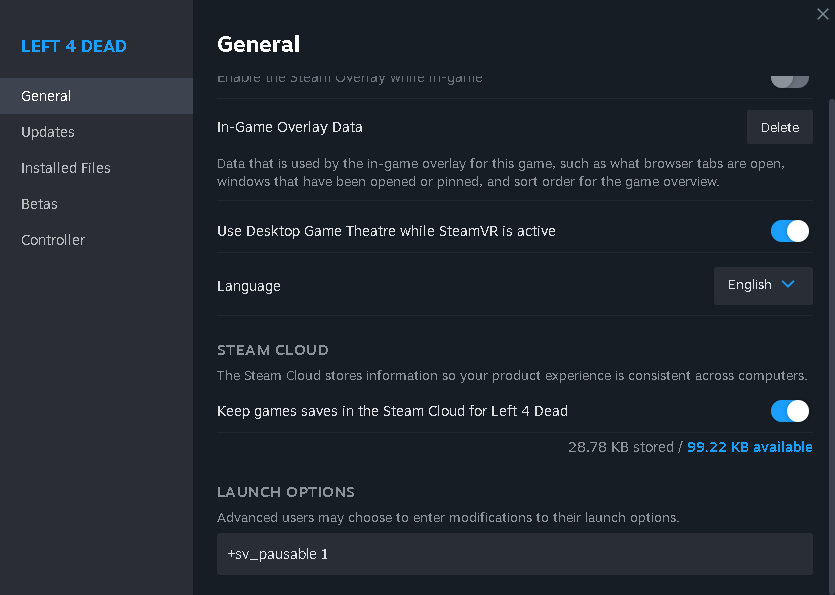Click the launch options text field
This screenshot has height=595, width=835.
coord(514,553)
